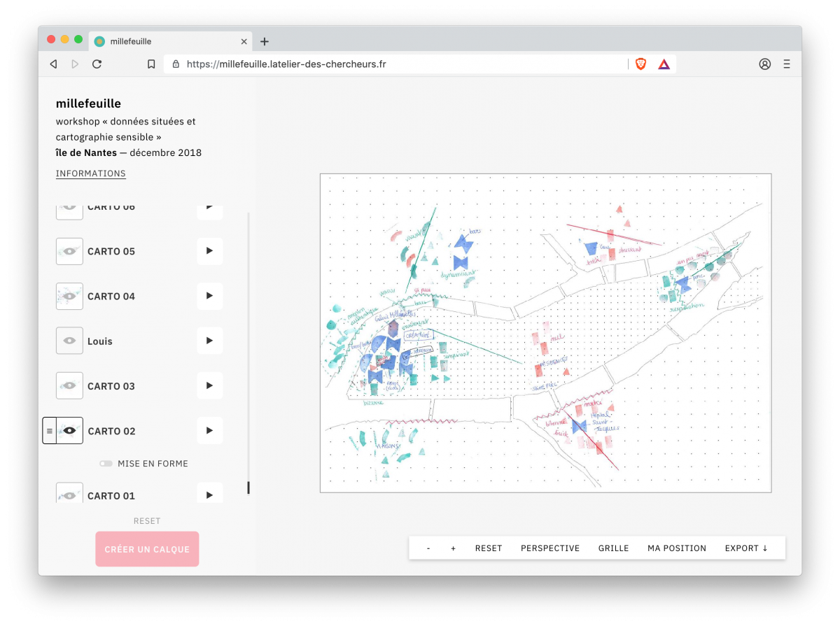840x626 pixels.
Task: Select the CARTO 02 label
Action: 111,431
